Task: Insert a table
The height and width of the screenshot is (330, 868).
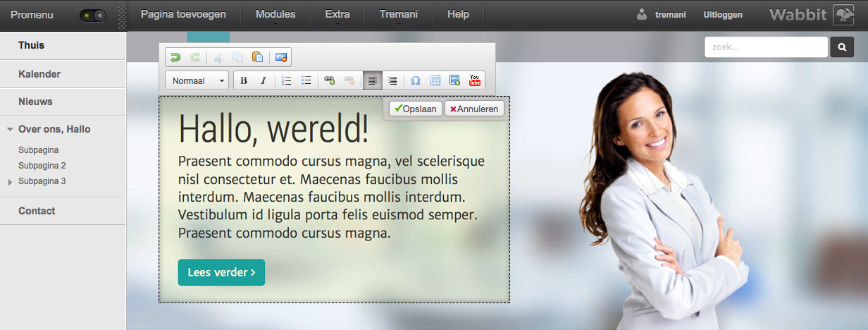Action: [x=435, y=80]
